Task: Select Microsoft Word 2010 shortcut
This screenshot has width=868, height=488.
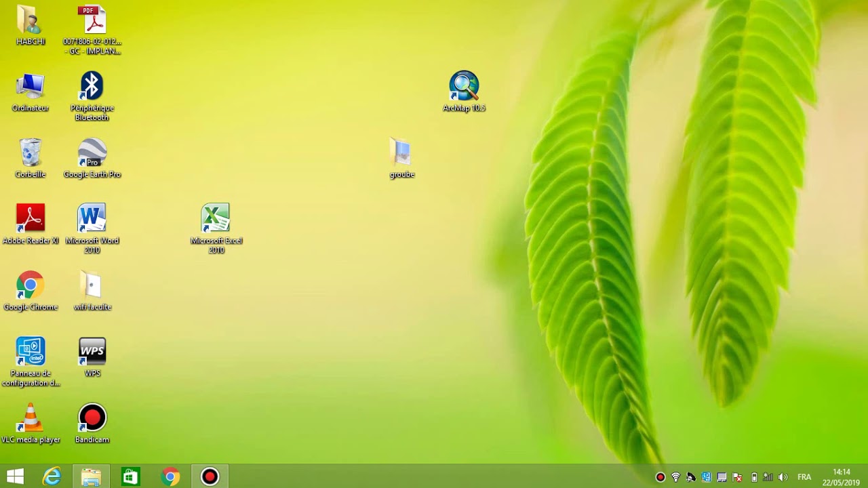Action: 92,230
